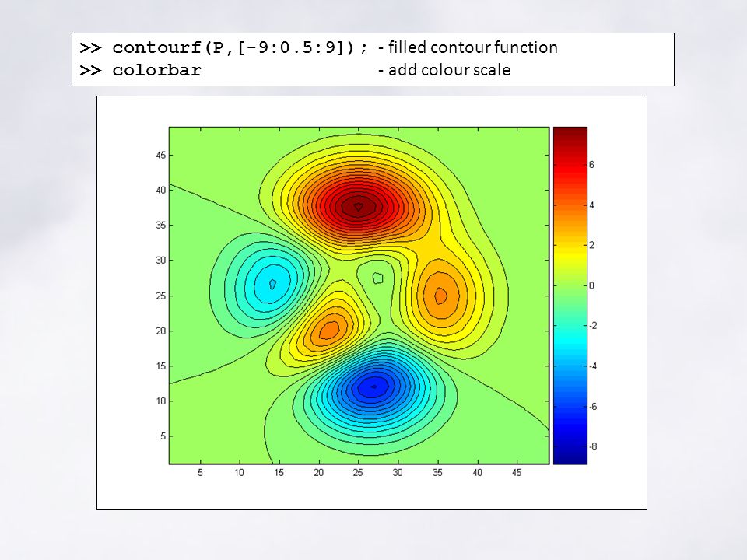Click y-axis tick label 5
The width and height of the screenshot is (747, 560).
click(x=163, y=436)
